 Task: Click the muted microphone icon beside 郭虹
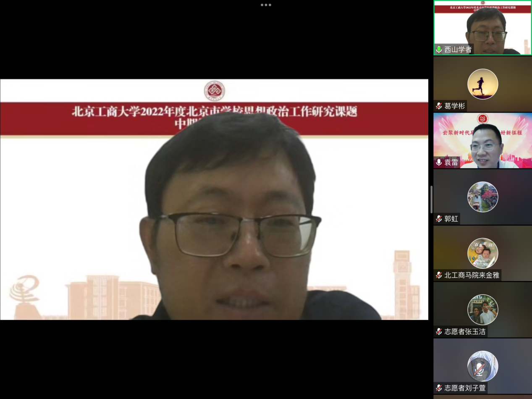[x=439, y=219]
